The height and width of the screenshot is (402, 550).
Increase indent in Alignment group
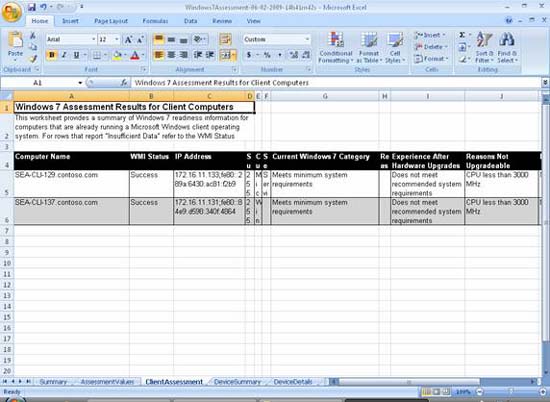210,55
